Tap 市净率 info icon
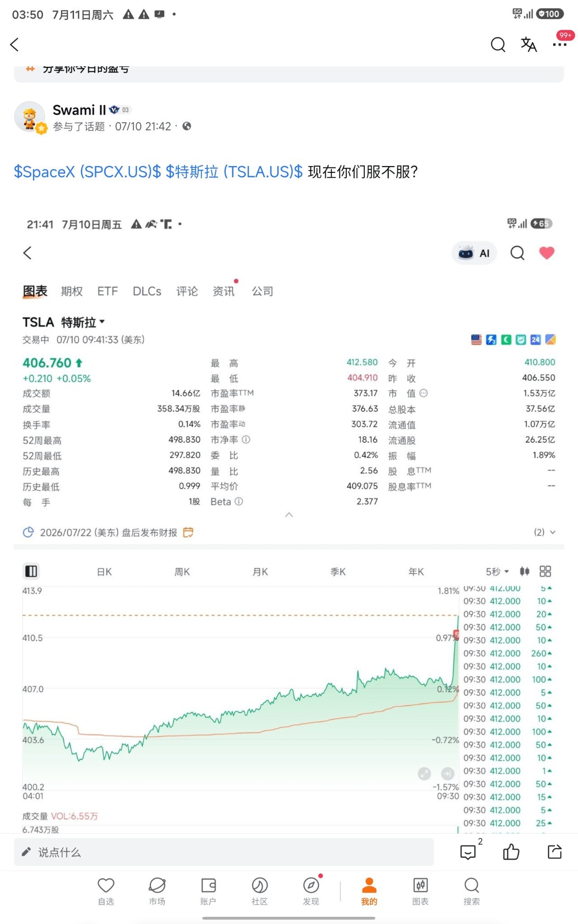 tap(246, 439)
